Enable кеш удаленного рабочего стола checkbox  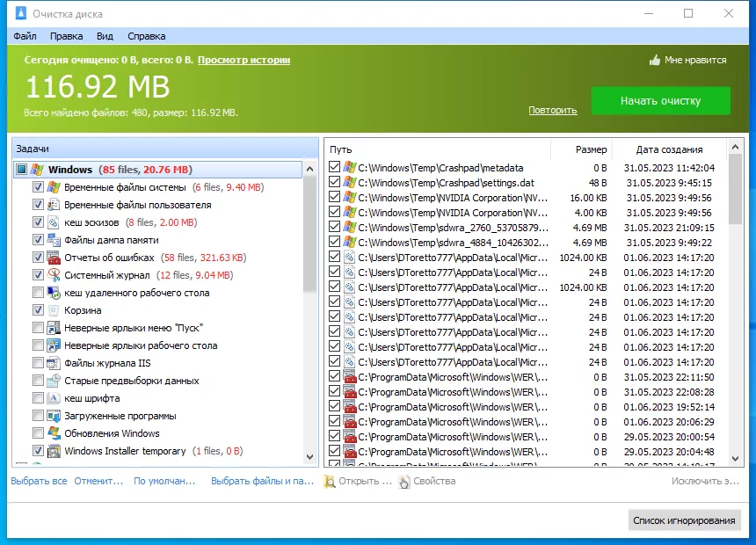click(x=38, y=292)
